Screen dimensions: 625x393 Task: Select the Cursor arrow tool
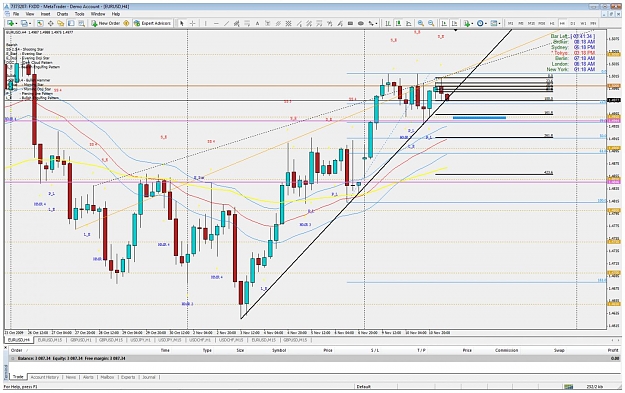coord(182,24)
